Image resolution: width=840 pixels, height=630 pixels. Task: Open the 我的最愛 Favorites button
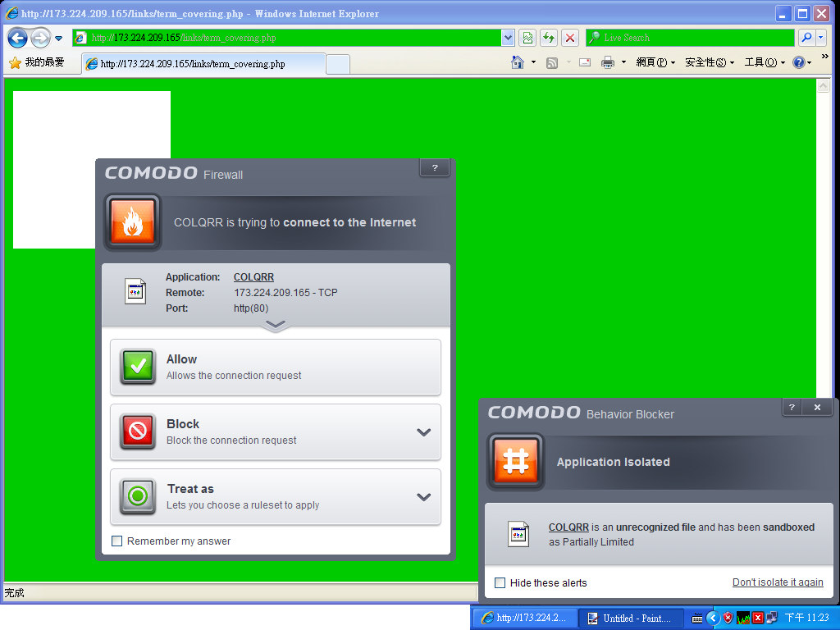(x=37, y=62)
